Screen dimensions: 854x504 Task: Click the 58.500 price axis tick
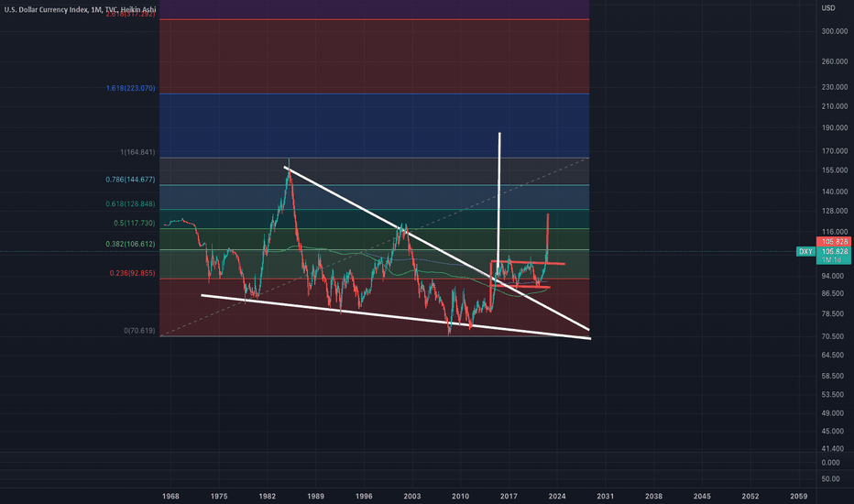pos(833,377)
